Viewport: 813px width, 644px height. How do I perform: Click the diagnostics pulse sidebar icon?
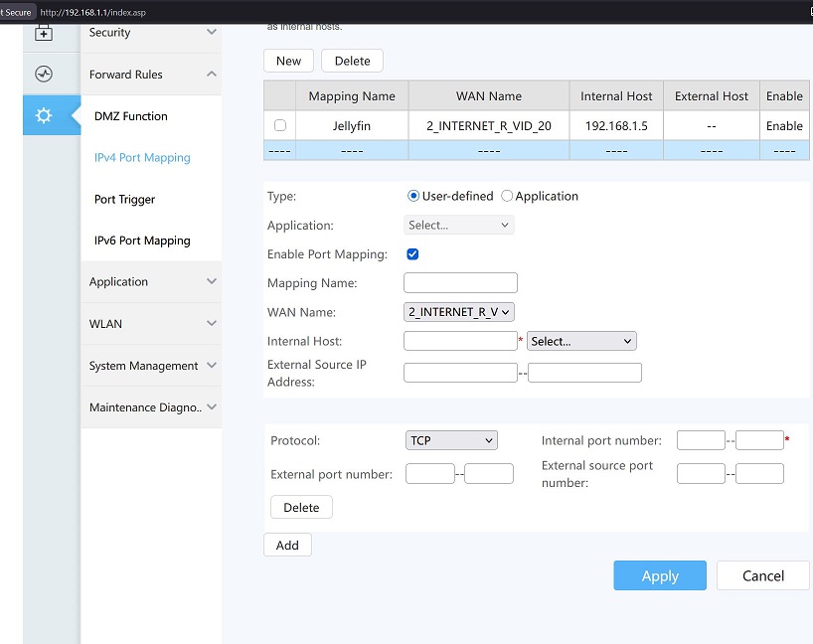coord(44,74)
